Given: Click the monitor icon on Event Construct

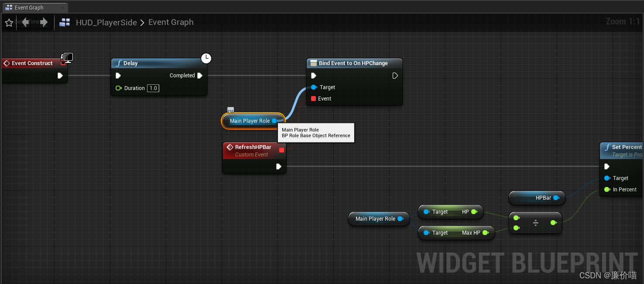Looking at the screenshot, I should pos(68,57).
